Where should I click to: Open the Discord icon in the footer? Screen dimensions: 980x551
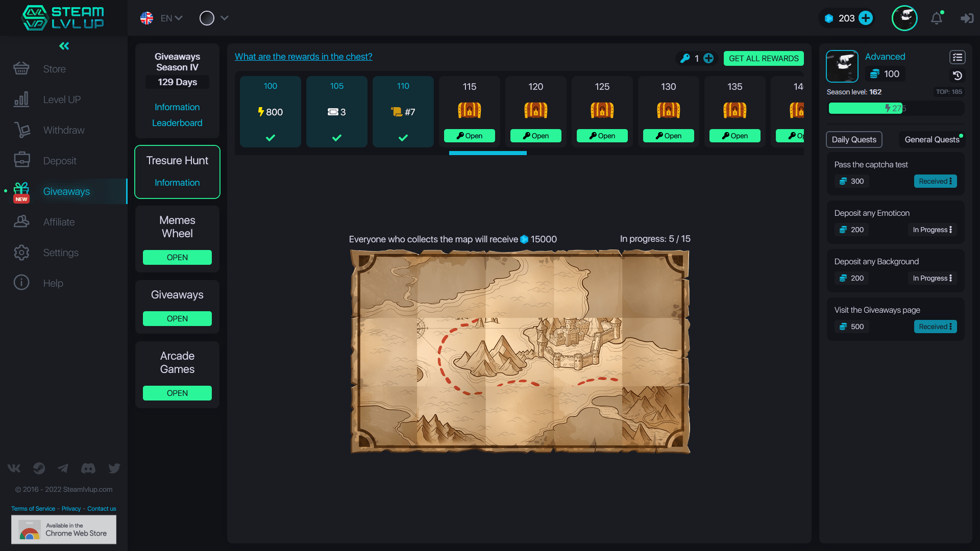point(88,468)
